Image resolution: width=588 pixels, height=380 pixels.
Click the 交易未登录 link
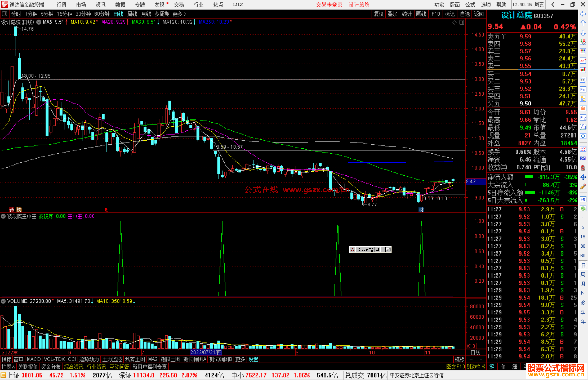(329, 5)
